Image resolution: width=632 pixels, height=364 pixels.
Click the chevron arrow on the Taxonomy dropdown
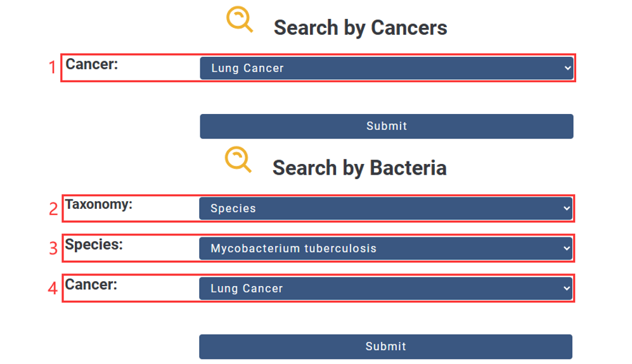tap(567, 208)
